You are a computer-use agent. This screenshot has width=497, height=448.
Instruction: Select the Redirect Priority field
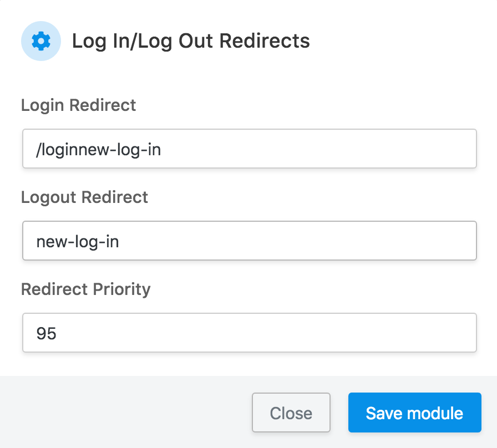coord(250,333)
